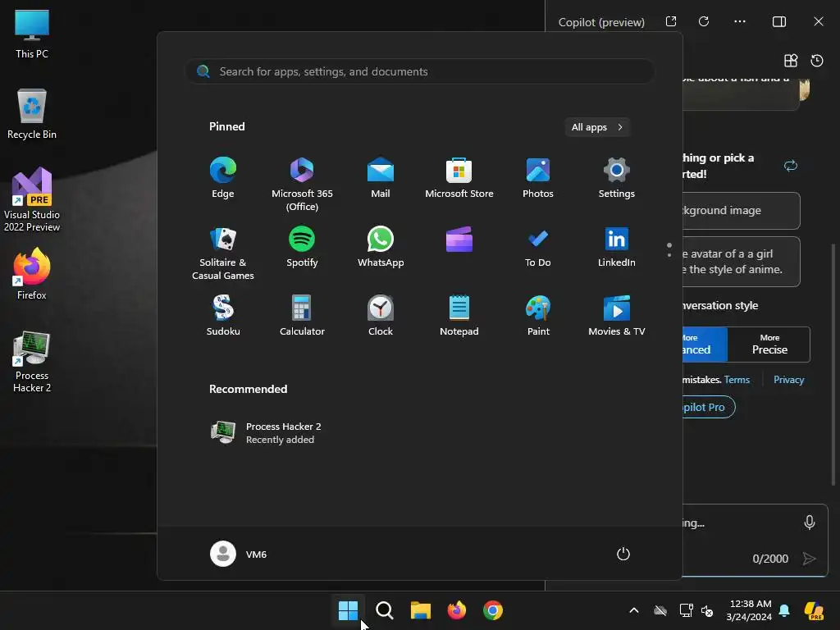Screen dimensions: 840x630
Task: Open Notepad from Start menu
Action: [x=459, y=316]
